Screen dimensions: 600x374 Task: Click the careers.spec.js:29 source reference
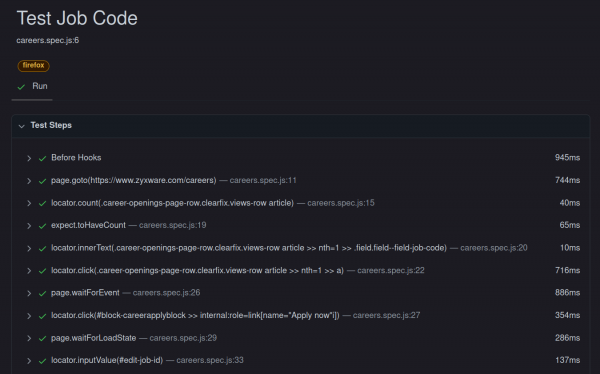click(x=183, y=338)
